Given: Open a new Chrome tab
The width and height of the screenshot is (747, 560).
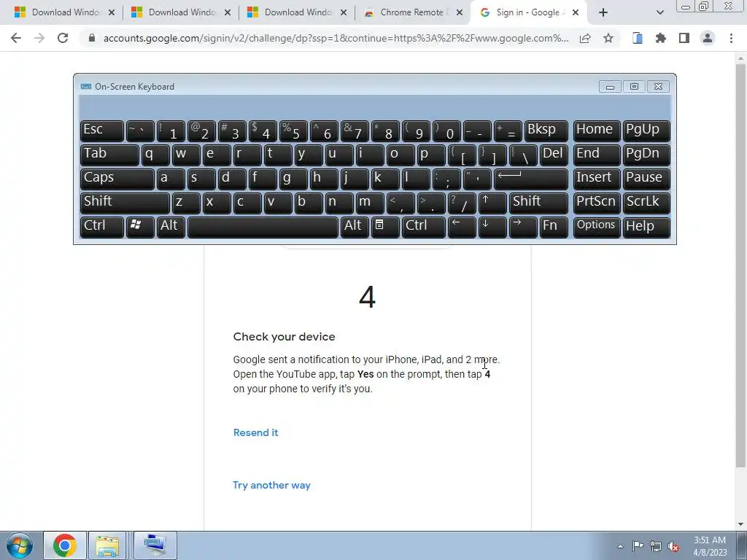Looking at the screenshot, I should 603,12.
